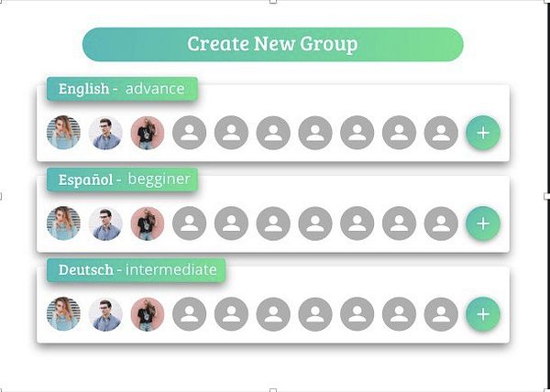Click last empty member slot in English group
The image size is (550, 392).
(x=441, y=133)
